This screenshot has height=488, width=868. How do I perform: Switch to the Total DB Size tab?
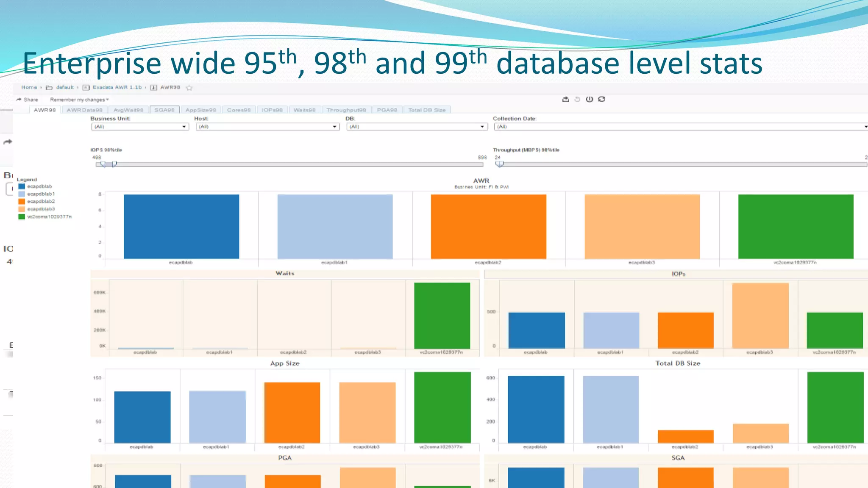tap(427, 110)
